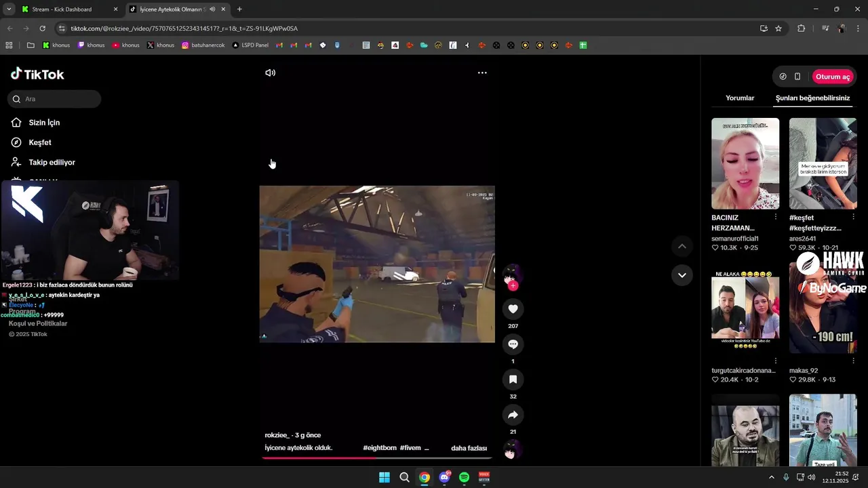This screenshot has width=868, height=488.
Task: Open the Chrome apps grid shortcut
Action: pos(9,45)
